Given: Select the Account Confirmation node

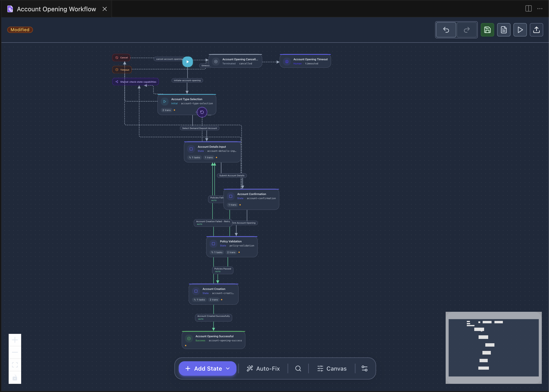Looking at the screenshot, I should coord(251,199).
